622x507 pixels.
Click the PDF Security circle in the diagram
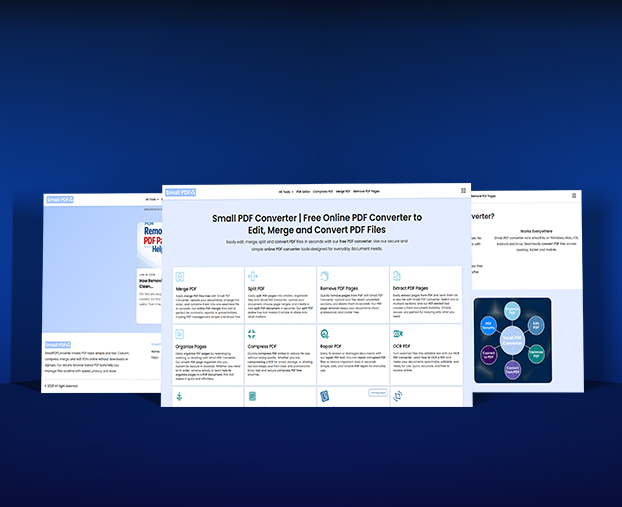pyautogui.click(x=488, y=325)
